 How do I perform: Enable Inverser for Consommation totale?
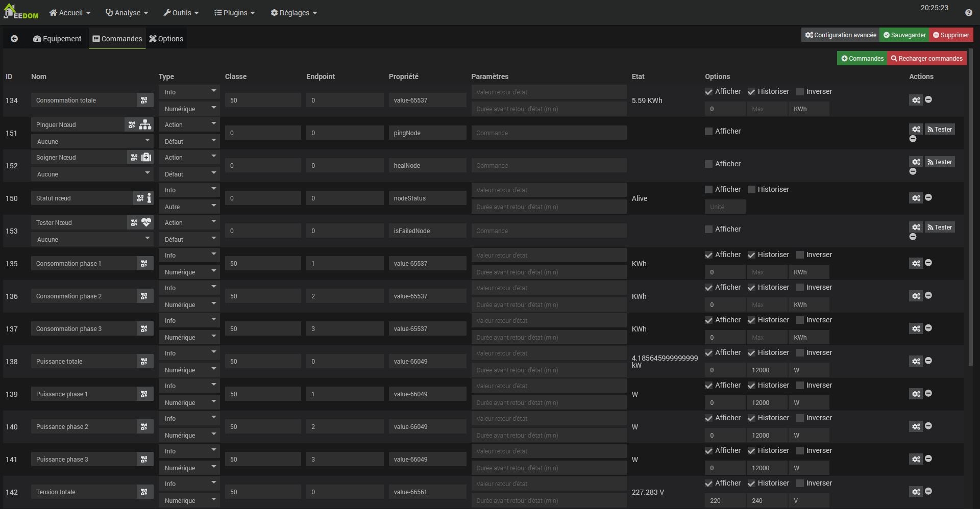tap(800, 92)
